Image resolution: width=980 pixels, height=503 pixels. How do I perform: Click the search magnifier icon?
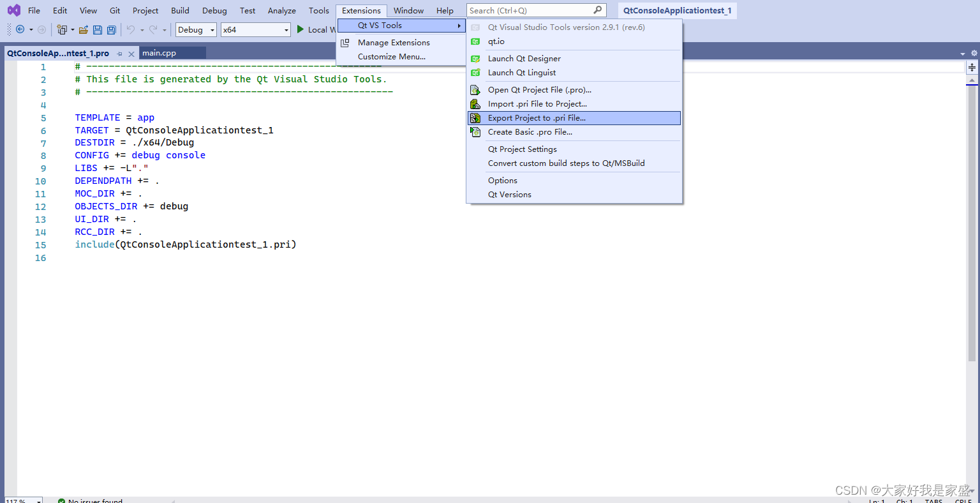tap(598, 10)
